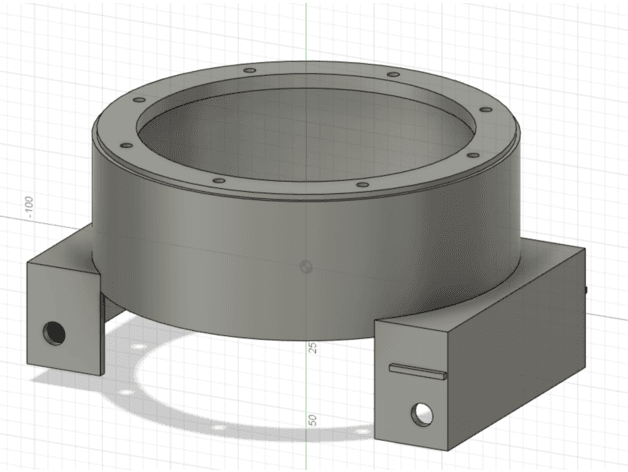The width and height of the screenshot is (628, 472).
Task: Click the green vertical axis line above model
Action: tap(306, 32)
